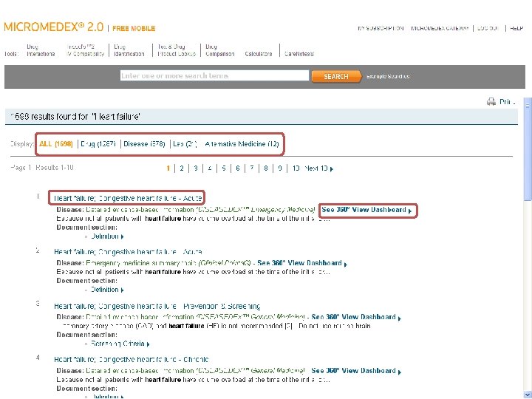Filter results by Disease

[144, 144]
